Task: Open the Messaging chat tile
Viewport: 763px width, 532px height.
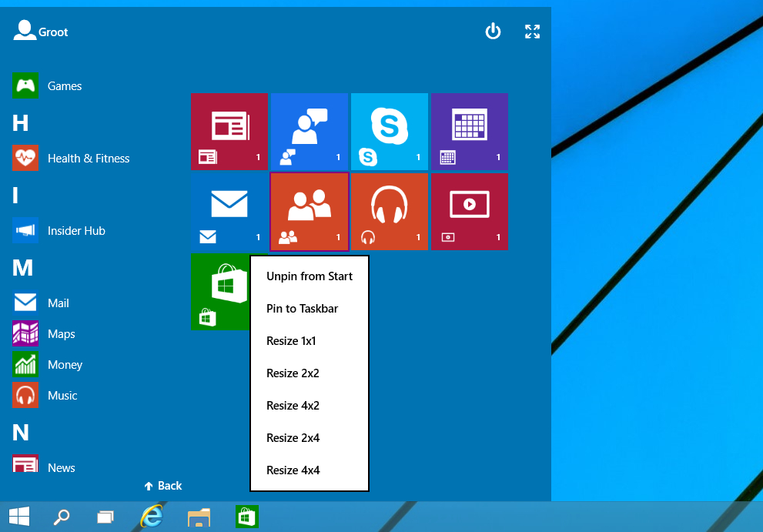Action: coord(310,132)
